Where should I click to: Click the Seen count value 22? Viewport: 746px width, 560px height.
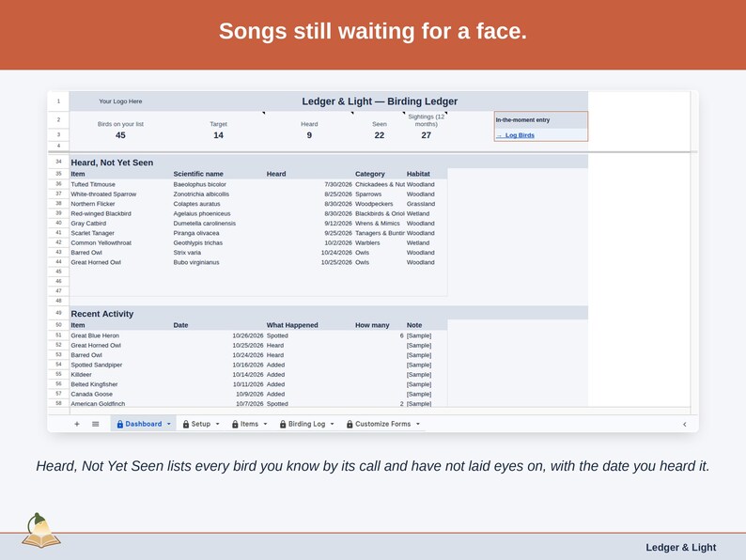[380, 135]
